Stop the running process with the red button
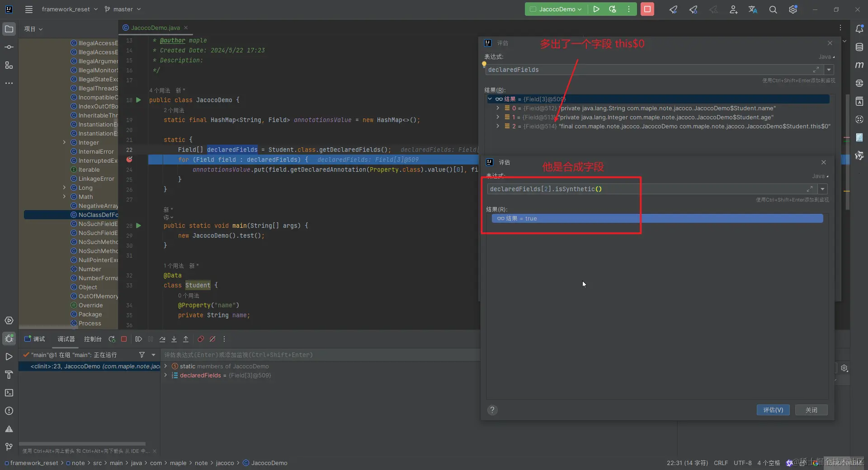 tap(647, 9)
